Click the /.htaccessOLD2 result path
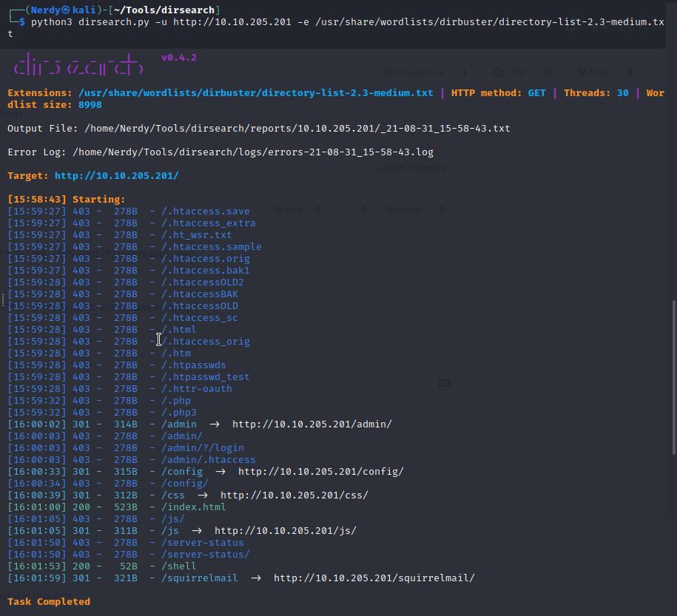677x616 pixels. coord(203,282)
